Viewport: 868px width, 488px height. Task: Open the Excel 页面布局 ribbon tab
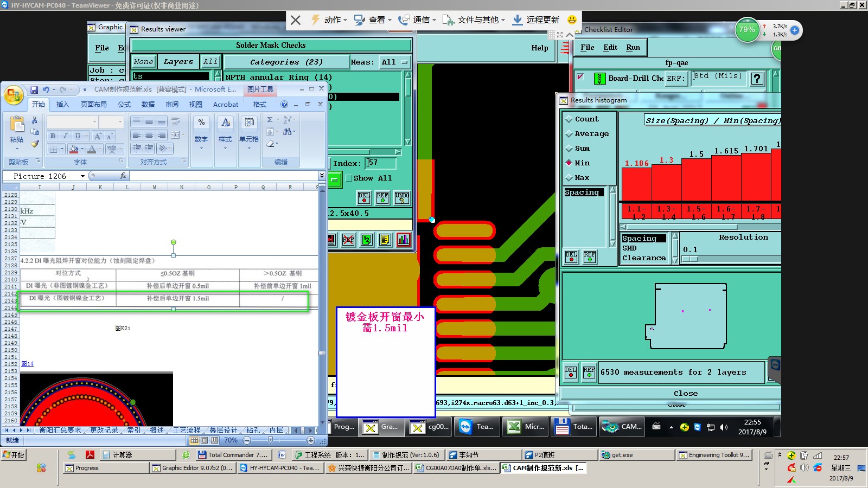93,105
